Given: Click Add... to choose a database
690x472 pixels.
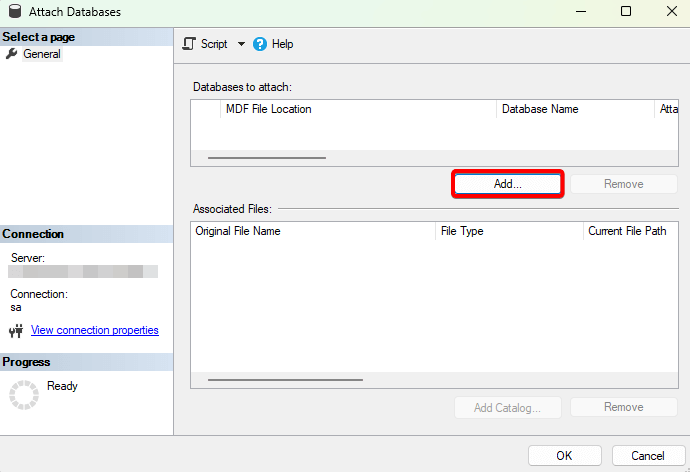Looking at the screenshot, I should pyautogui.click(x=507, y=184).
